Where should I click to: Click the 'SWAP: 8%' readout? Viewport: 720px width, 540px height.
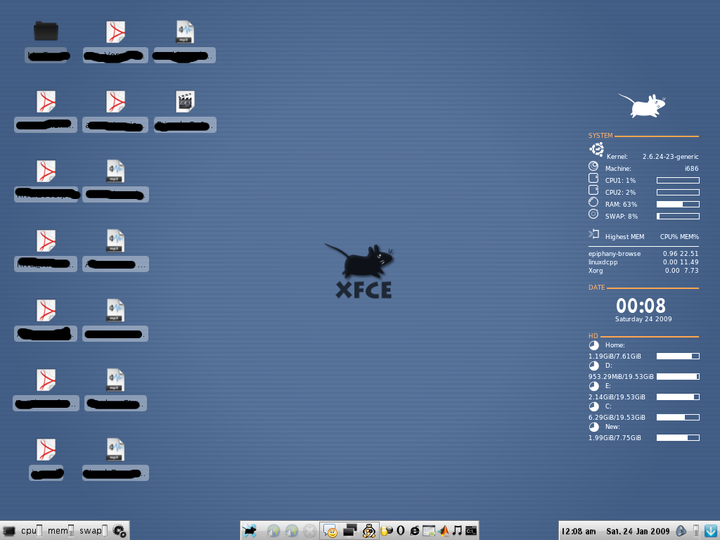point(621,216)
